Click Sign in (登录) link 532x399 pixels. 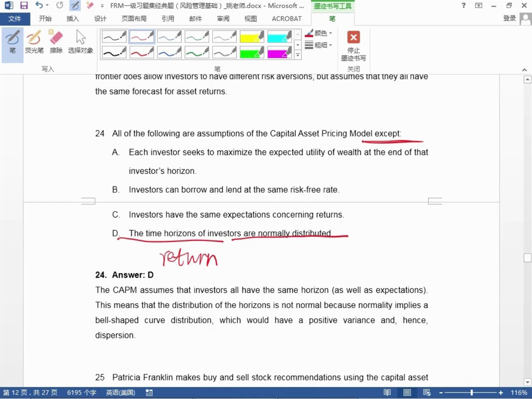coord(509,18)
